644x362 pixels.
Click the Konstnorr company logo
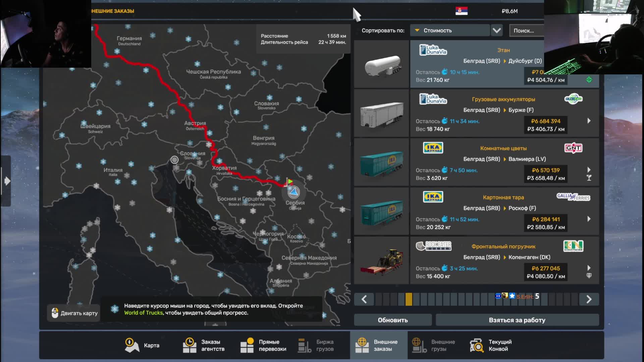point(573,246)
